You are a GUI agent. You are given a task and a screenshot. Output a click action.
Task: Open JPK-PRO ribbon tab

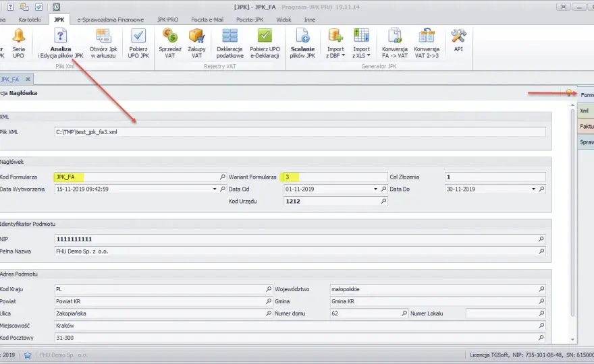click(168, 20)
